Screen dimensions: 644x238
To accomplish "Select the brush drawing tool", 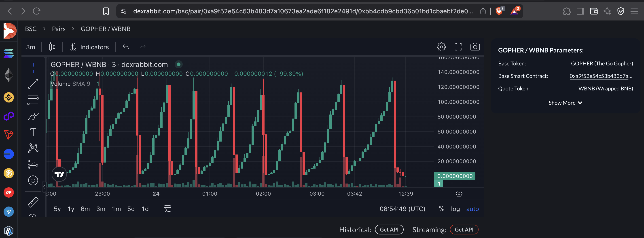I will [x=33, y=116].
